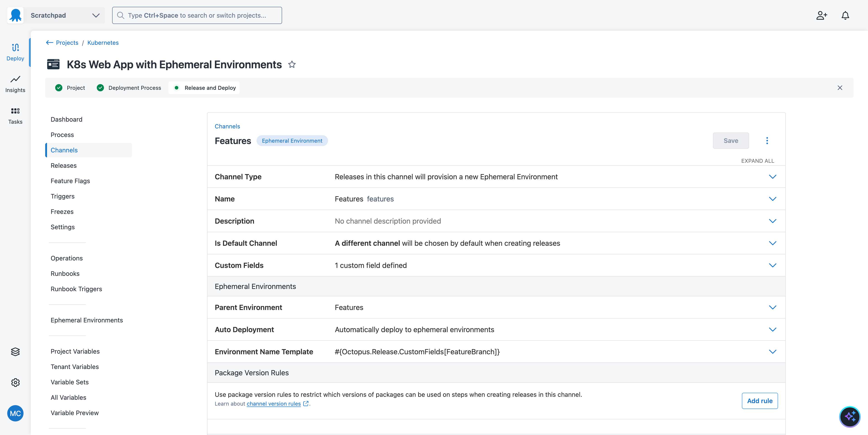Image resolution: width=868 pixels, height=435 pixels.
Task: Open the Scratchpad space switcher dropdown
Action: pyautogui.click(x=64, y=16)
